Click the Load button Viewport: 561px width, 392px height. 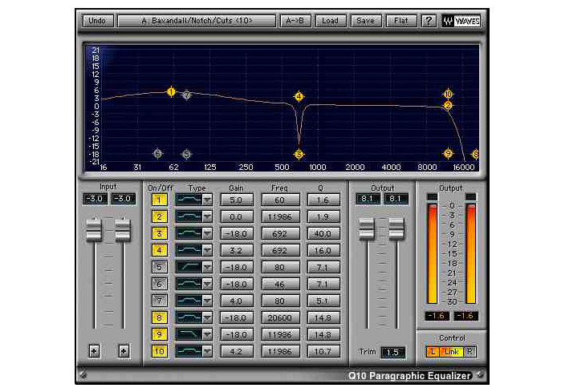tap(331, 21)
